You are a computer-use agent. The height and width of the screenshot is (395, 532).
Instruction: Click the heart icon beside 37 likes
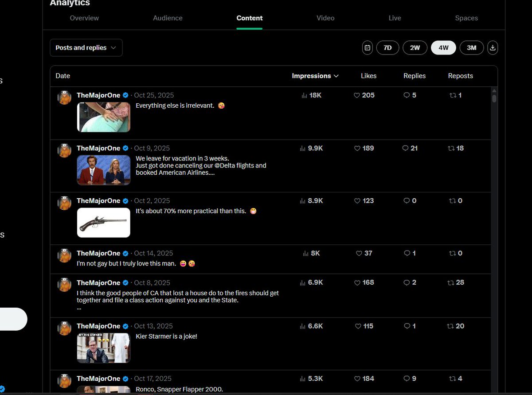[x=359, y=253]
